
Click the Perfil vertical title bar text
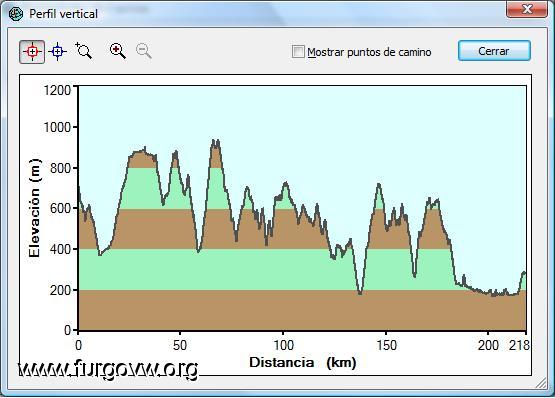point(63,14)
